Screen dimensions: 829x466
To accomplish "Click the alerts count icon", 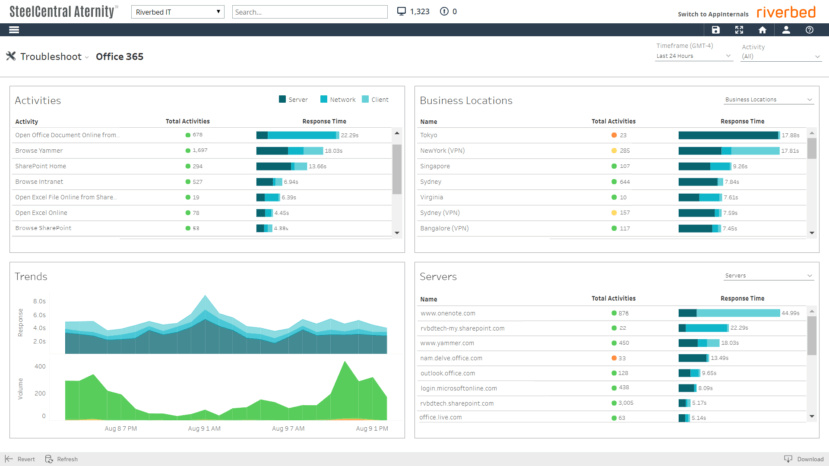I will (x=444, y=11).
